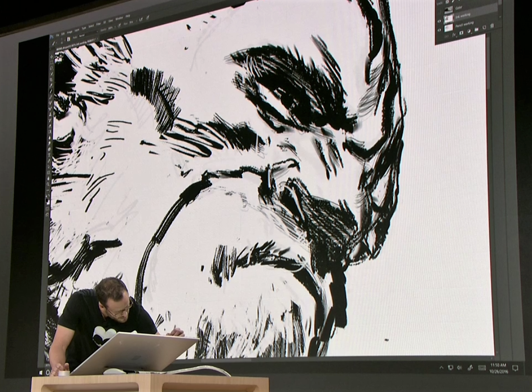The image size is (532, 392).
Task: Click the Flow percentage field
Action: coord(130,23)
